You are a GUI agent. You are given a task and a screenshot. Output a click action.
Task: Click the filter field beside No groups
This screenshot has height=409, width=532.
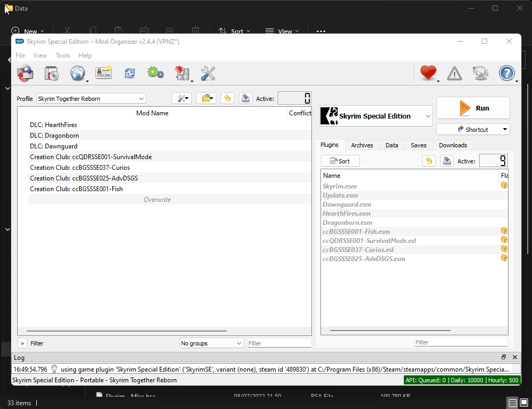click(279, 343)
